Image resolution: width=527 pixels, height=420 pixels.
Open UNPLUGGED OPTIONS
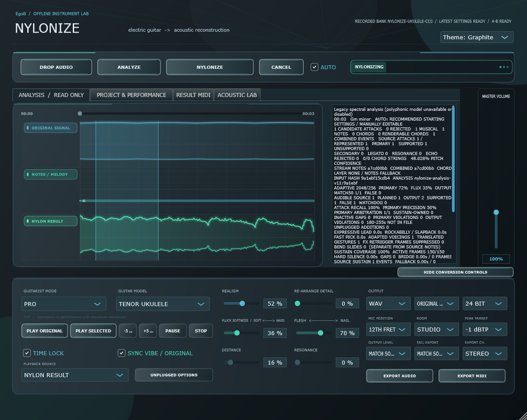[x=174, y=374]
